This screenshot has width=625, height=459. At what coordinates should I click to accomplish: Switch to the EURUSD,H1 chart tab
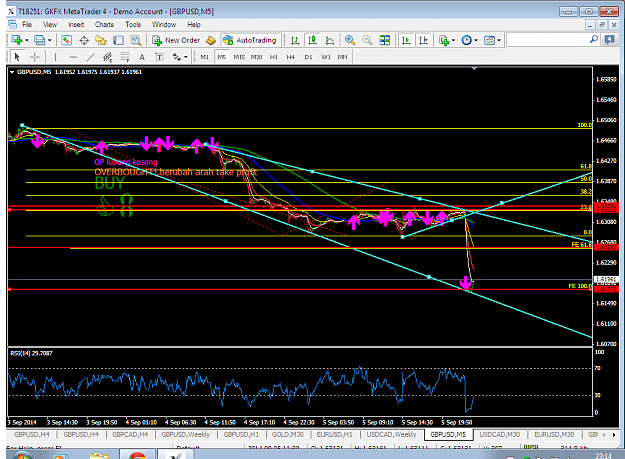[x=334, y=434]
